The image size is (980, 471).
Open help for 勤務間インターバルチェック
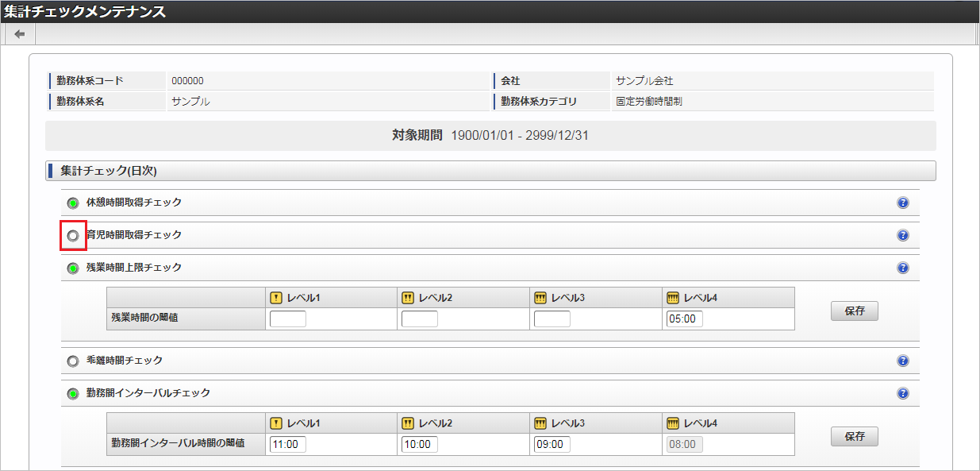click(x=902, y=393)
